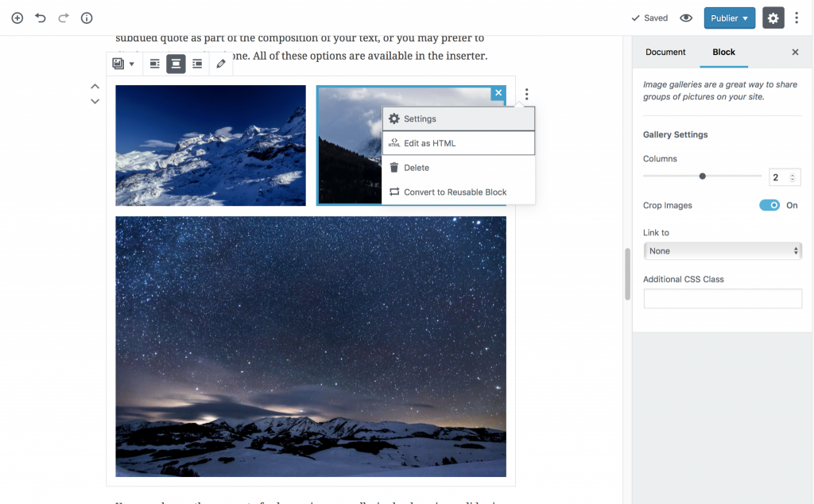
Task: Click the Saved status indicator
Action: click(649, 18)
